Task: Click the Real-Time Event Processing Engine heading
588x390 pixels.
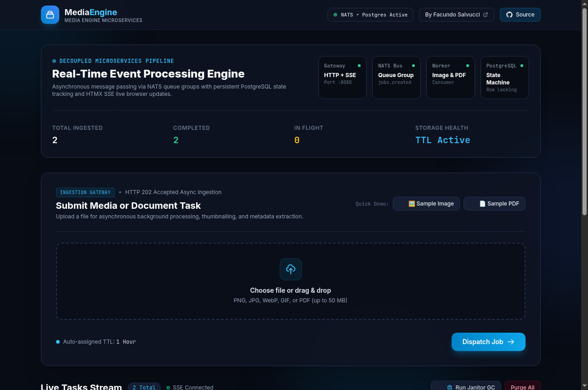Action: [148, 74]
